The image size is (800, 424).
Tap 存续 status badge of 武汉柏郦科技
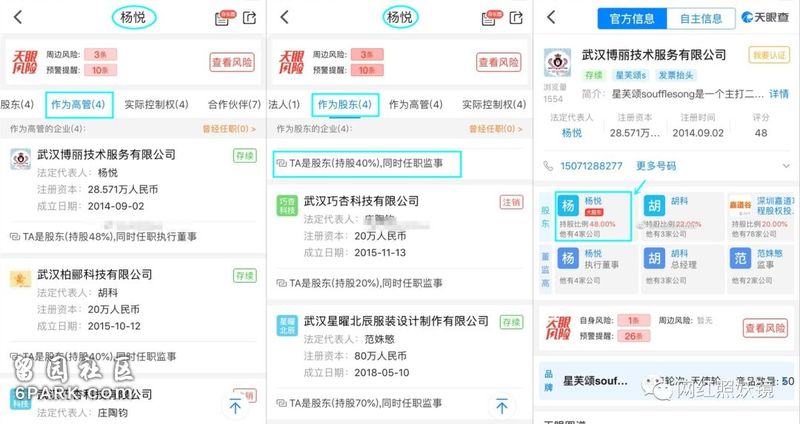245,276
